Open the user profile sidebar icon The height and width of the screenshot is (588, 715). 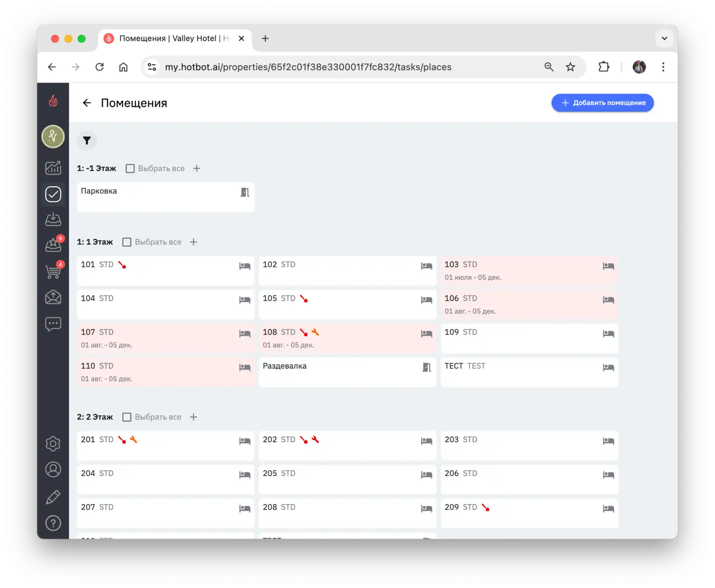[53, 470]
